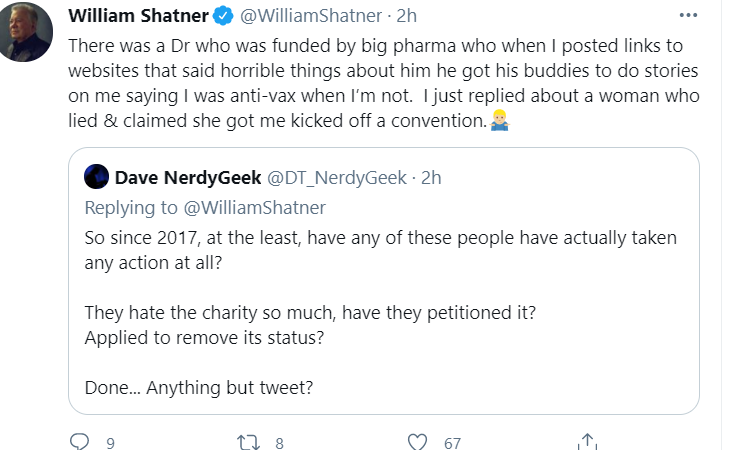Click William Shatner's profile picture
Screen dimensions: 733x450
coord(23,33)
